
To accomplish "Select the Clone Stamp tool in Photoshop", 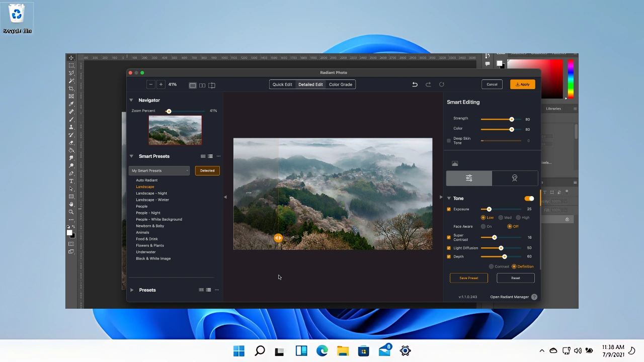I will tap(71, 127).
